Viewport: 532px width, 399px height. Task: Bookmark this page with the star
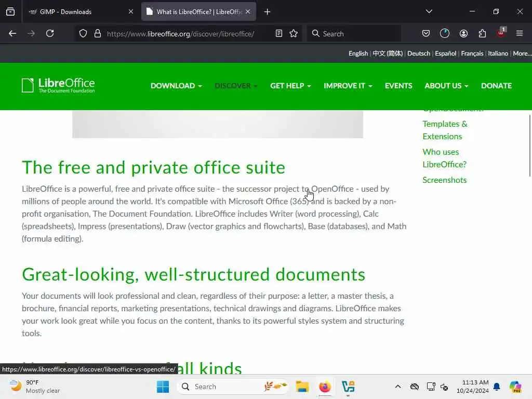coord(294,34)
